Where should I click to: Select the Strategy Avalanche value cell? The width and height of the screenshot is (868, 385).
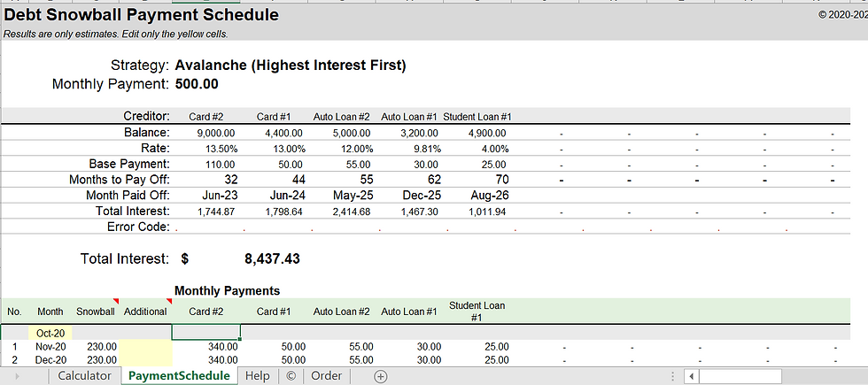pos(291,65)
